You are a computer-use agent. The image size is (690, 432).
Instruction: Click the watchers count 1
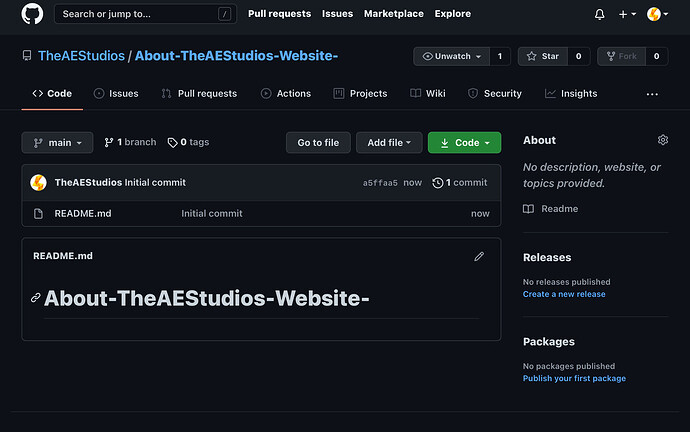coord(500,56)
